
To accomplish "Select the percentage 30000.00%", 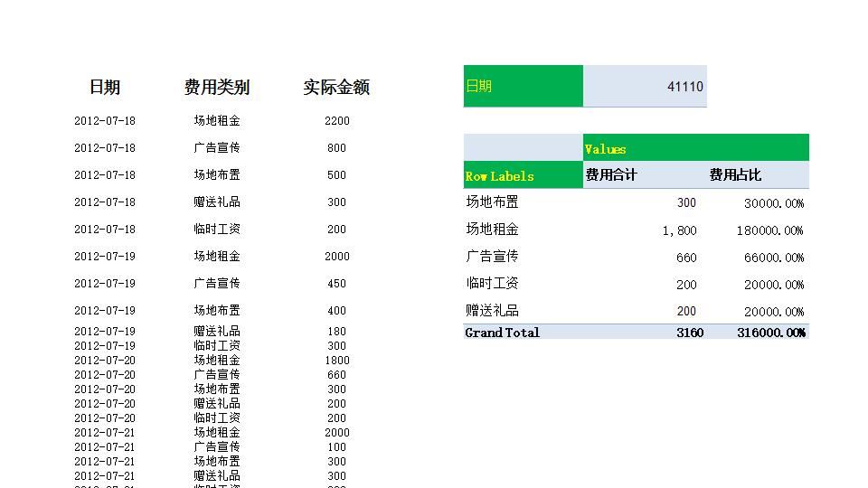I will click(774, 203).
